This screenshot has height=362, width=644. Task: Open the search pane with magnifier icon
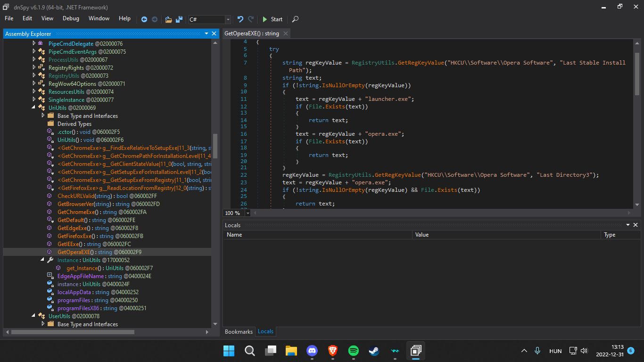click(x=295, y=19)
